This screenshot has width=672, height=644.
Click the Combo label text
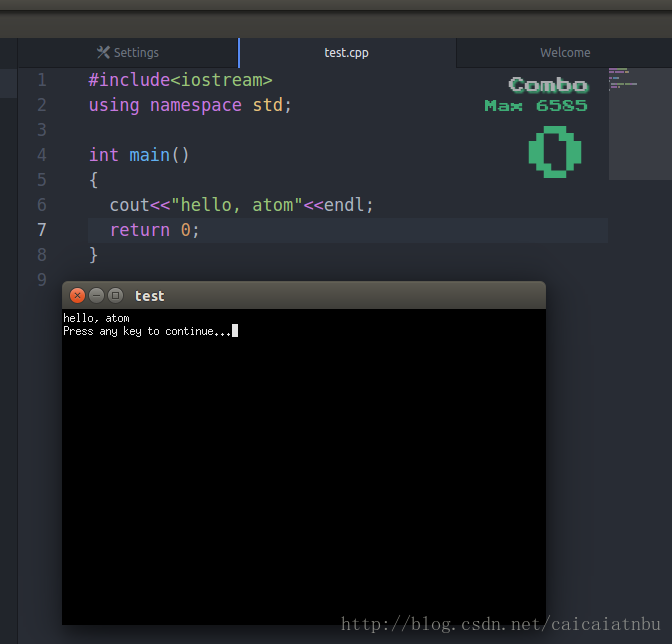(x=547, y=85)
